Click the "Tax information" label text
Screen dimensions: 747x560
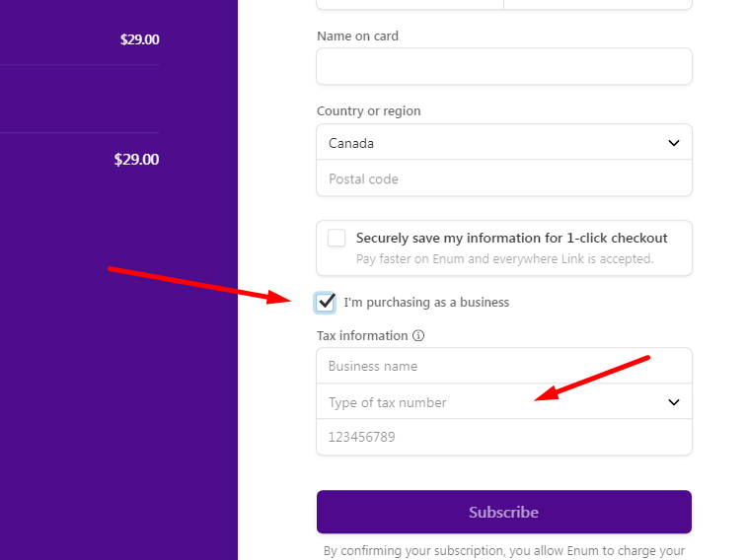pos(362,336)
